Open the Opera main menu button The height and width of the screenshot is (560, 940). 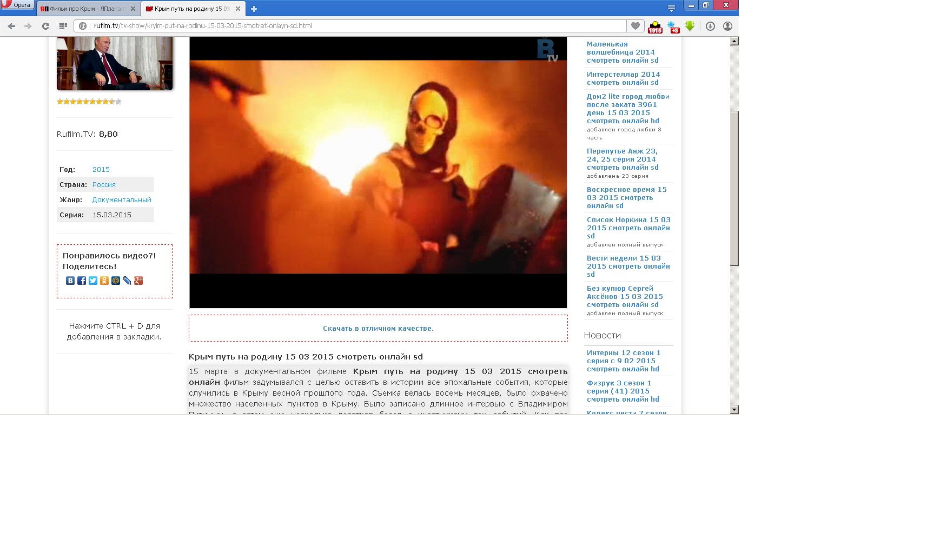(x=17, y=5)
